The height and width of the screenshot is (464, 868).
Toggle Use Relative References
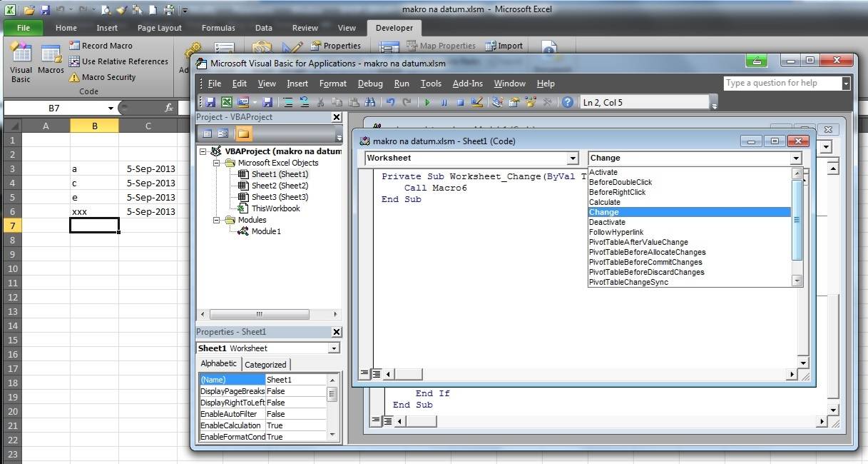[118, 61]
